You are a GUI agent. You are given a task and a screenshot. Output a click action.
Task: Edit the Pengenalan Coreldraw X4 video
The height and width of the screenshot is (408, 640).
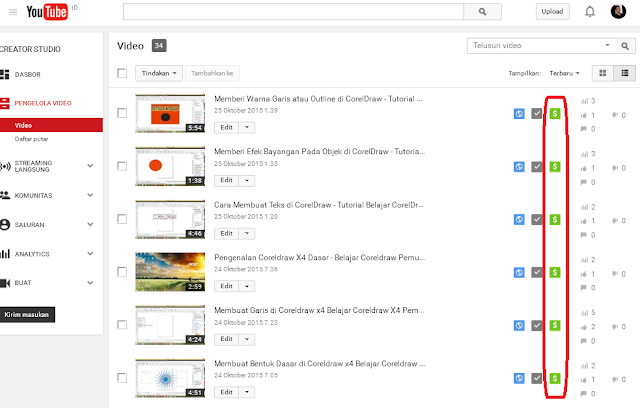point(227,286)
